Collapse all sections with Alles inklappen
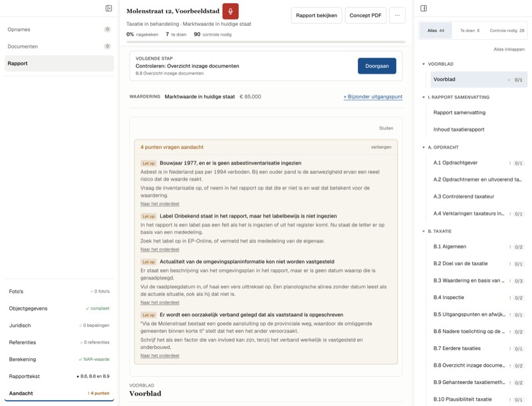Viewport: 532px width, 406px height. 509,49
